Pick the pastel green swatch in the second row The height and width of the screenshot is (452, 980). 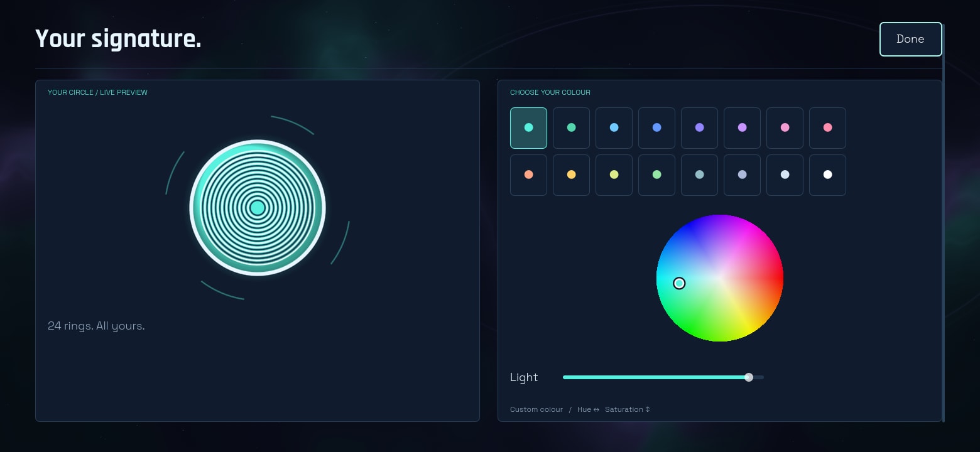coord(656,175)
